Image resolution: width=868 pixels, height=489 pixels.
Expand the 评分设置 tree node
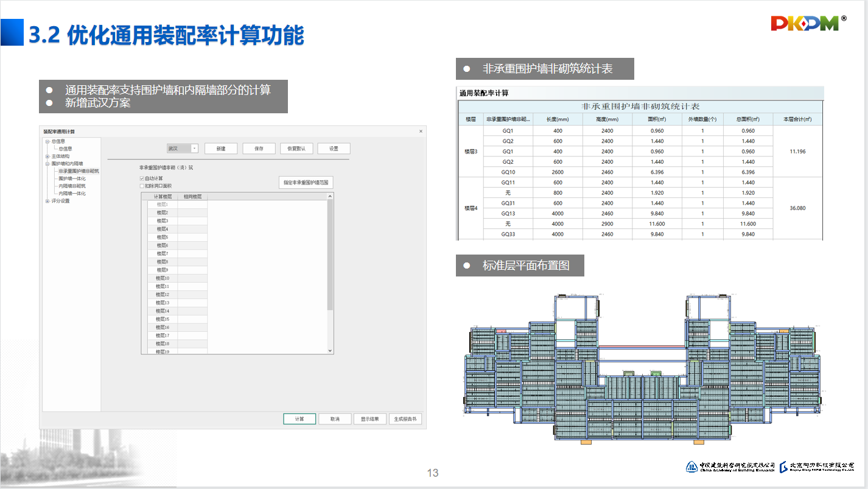click(46, 201)
